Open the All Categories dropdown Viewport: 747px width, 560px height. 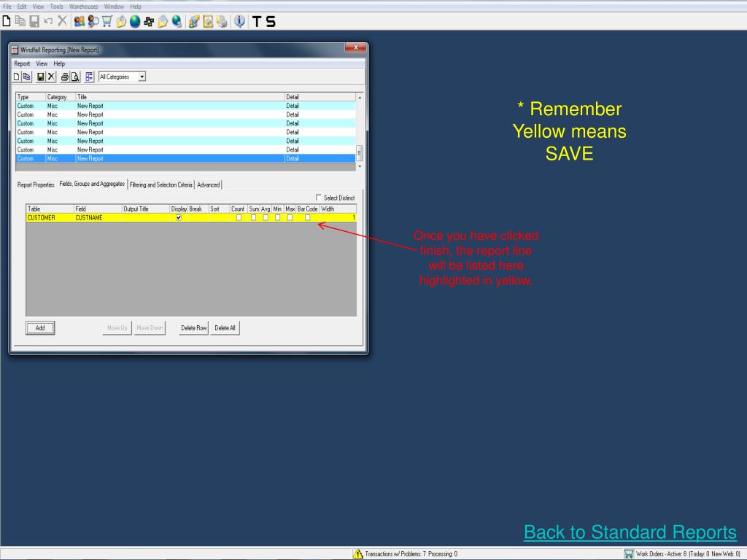pos(142,77)
